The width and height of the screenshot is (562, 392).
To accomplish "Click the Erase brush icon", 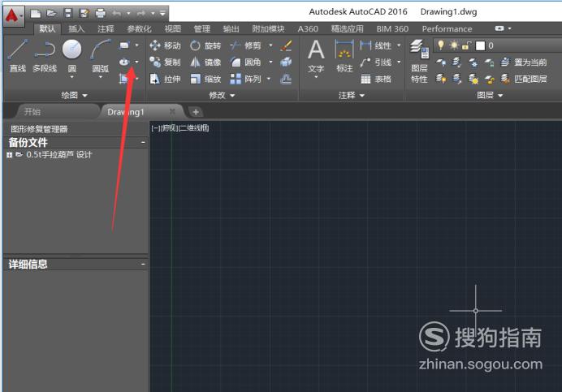I will (x=286, y=45).
